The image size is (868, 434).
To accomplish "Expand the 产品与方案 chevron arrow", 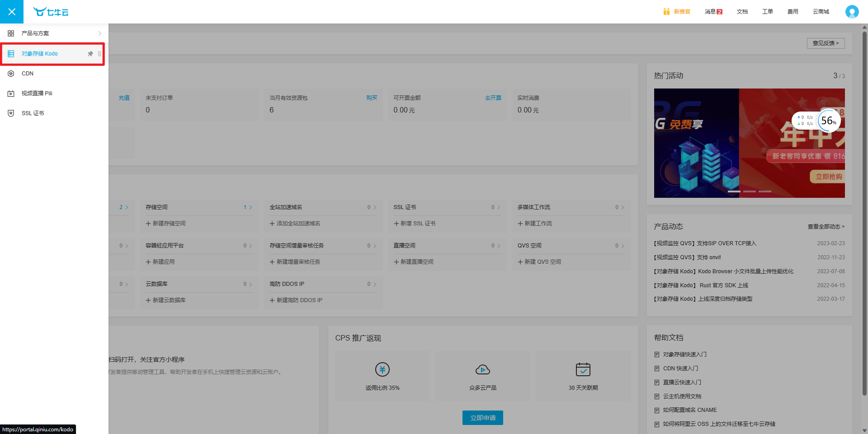I will pos(100,33).
